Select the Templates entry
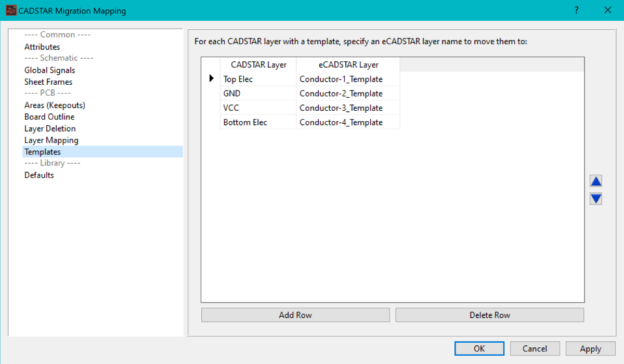This screenshot has height=364, width=624. pyautogui.click(x=102, y=152)
